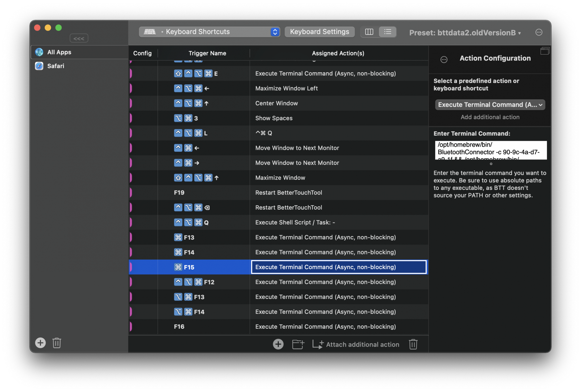Viewport: 581px width, 392px height.
Task: Switch to list view layout icon
Action: click(x=388, y=32)
